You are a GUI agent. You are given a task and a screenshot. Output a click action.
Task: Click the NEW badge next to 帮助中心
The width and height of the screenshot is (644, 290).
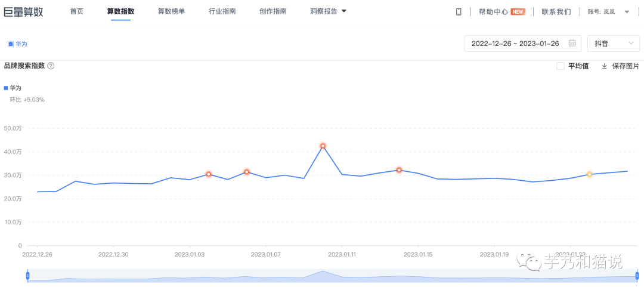(518, 11)
